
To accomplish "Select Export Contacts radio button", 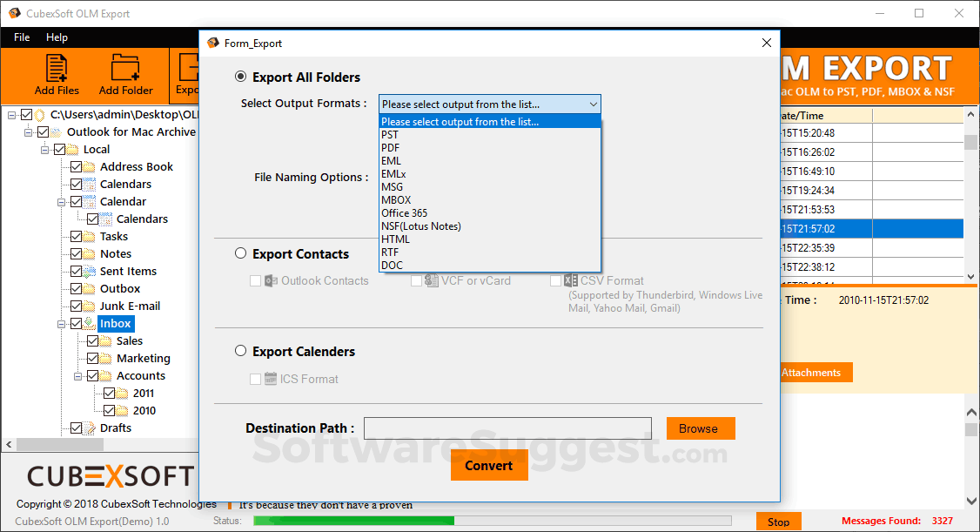I will click(x=240, y=253).
